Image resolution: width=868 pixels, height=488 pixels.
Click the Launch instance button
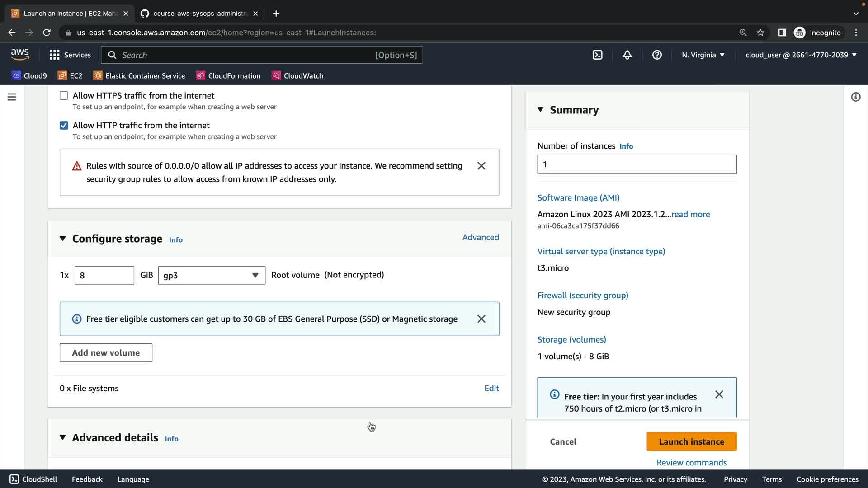click(x=691, y=442)
